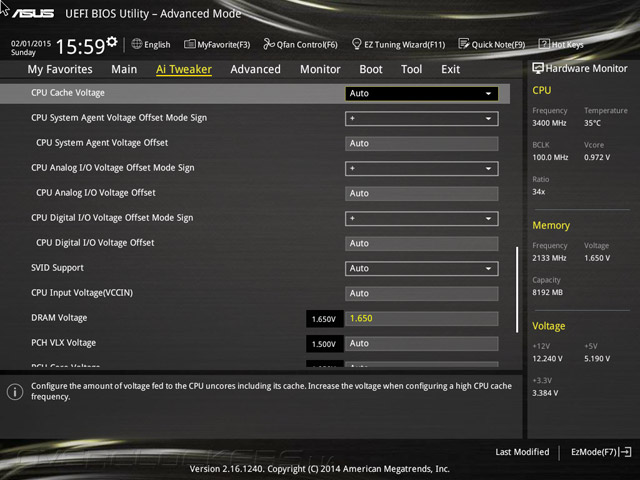Click the 15:59 clock time
Image resolution: width=640 pixels, height=480 pixels.
[80, 47]
